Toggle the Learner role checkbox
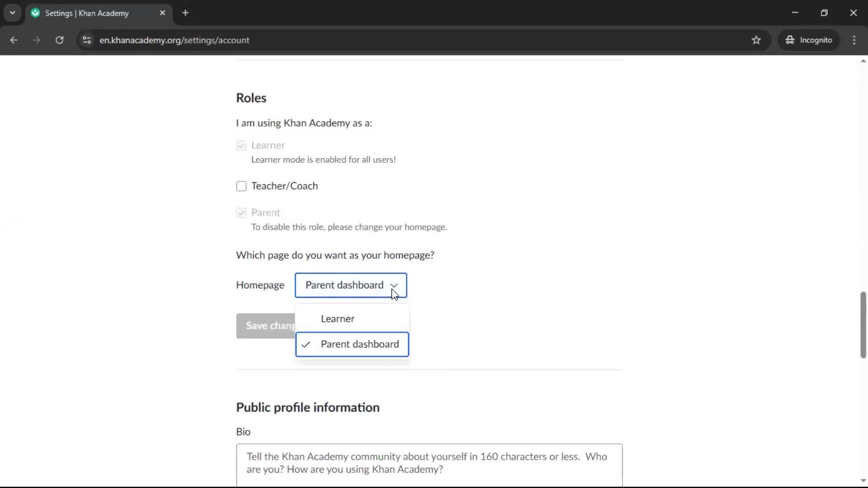The width and height of the screenshot is (868, 488). tap(241, 145)
